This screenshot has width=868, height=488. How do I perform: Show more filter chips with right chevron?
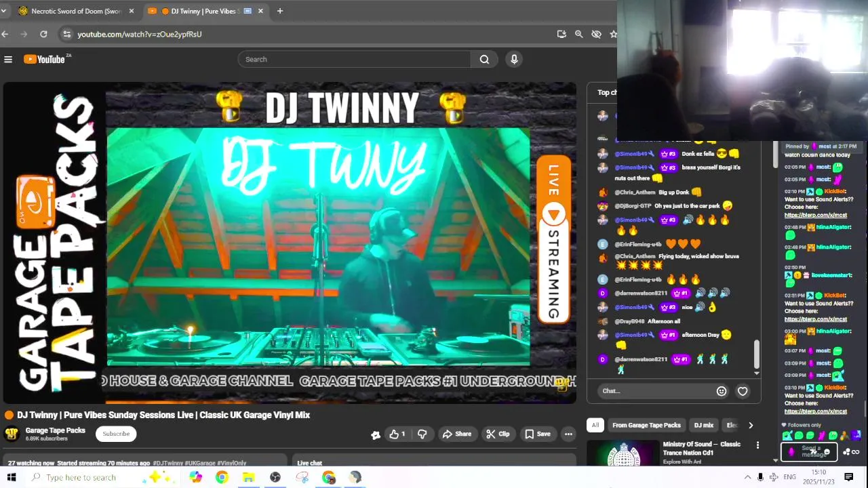[x=750, y=425]
